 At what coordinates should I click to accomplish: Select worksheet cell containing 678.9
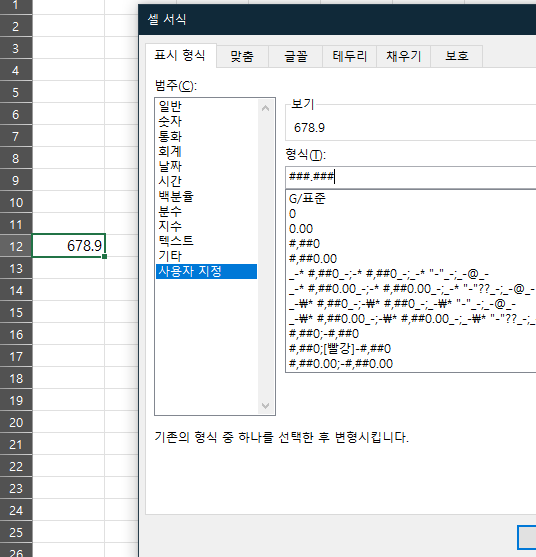click(69, 245)
